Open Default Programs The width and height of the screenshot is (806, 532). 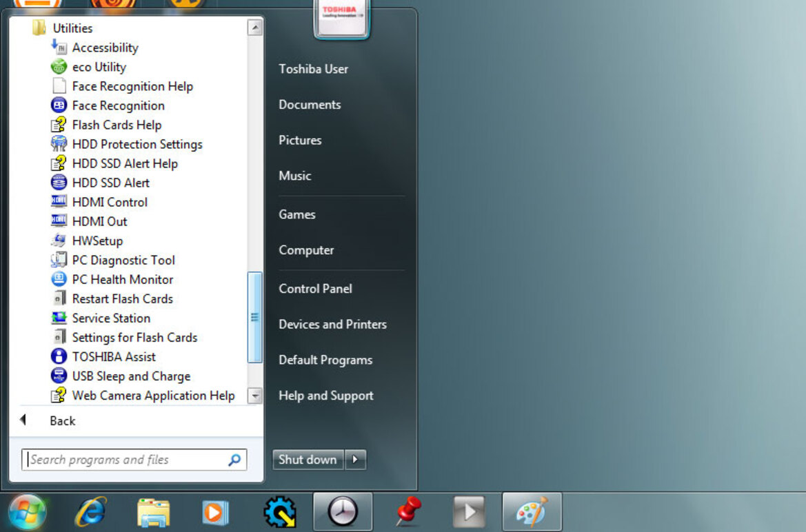tap(325, 360)
